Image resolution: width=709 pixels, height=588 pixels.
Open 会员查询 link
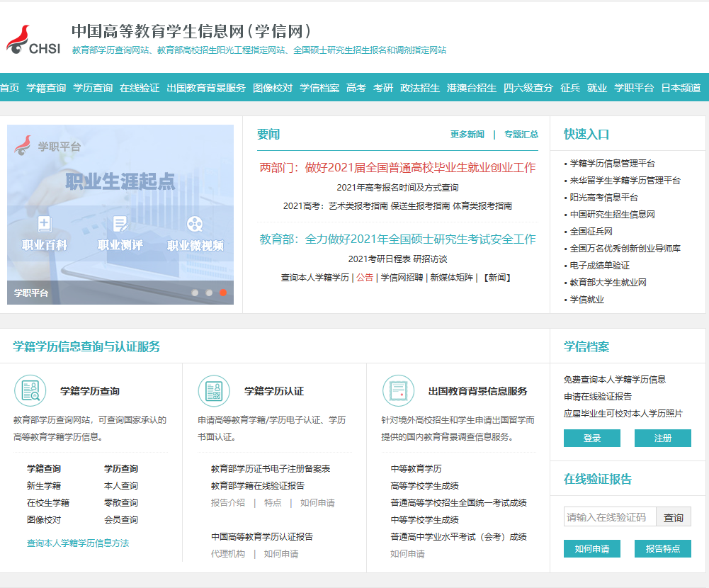pyautogui.click(x=120, y=520)
